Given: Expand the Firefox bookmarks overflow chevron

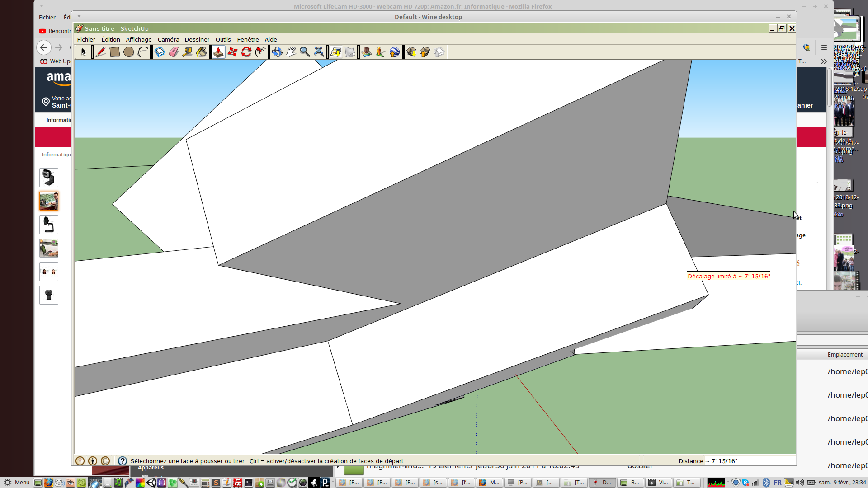Looking at the screenshot, I should point(824,61).
